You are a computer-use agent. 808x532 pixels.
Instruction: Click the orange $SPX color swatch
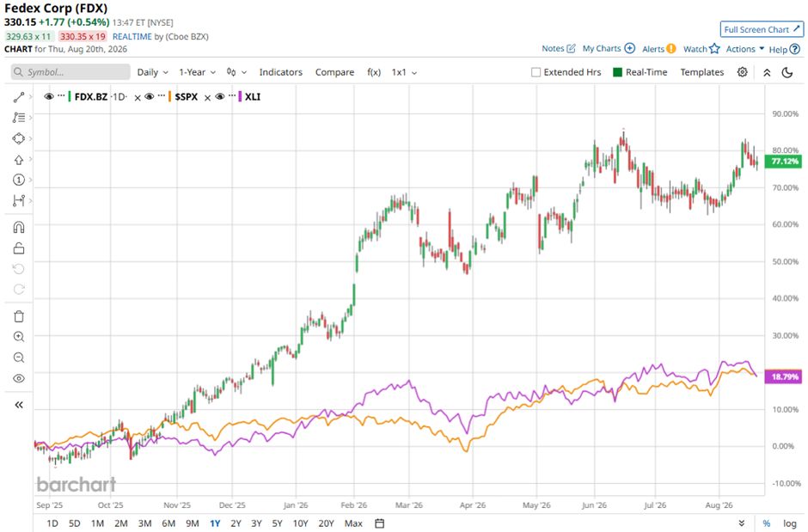[x=169, y=96]
